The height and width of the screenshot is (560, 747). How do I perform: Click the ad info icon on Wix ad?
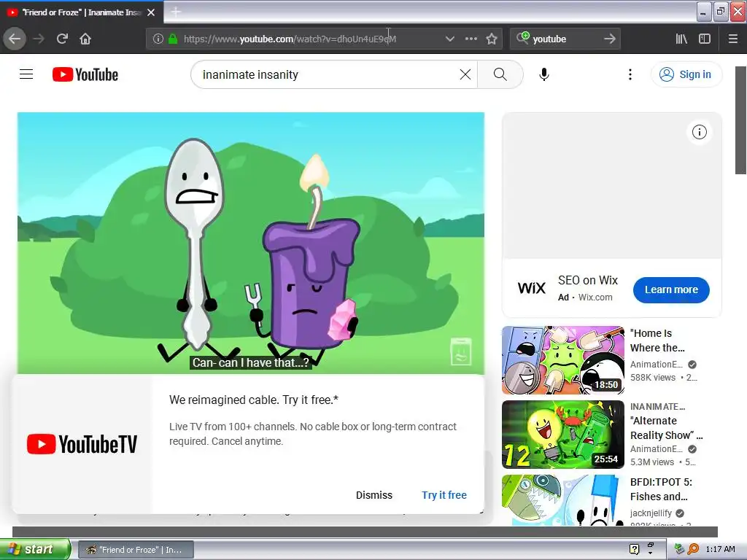(700, 132)
